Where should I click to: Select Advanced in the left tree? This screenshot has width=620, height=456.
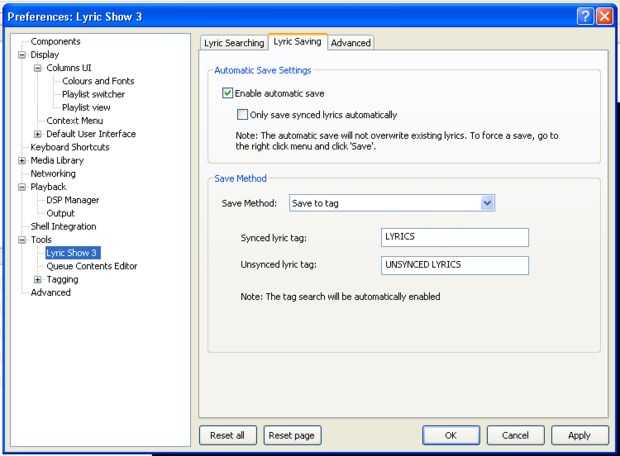pos(51,293)
